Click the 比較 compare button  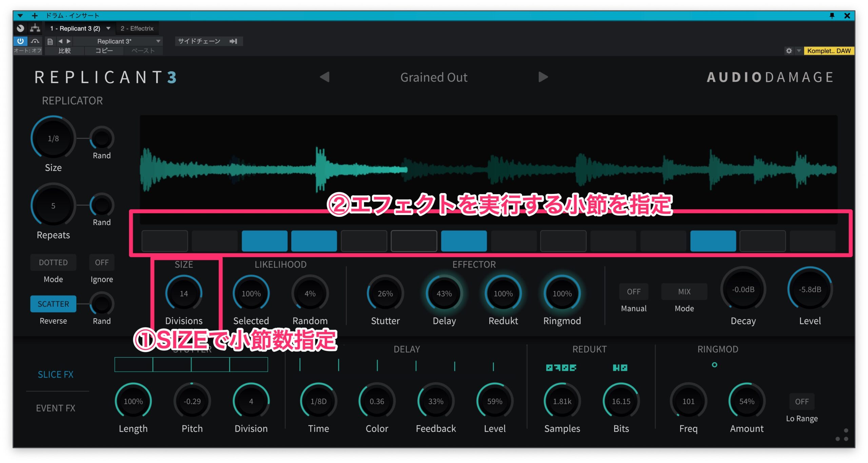click(64, 52)
